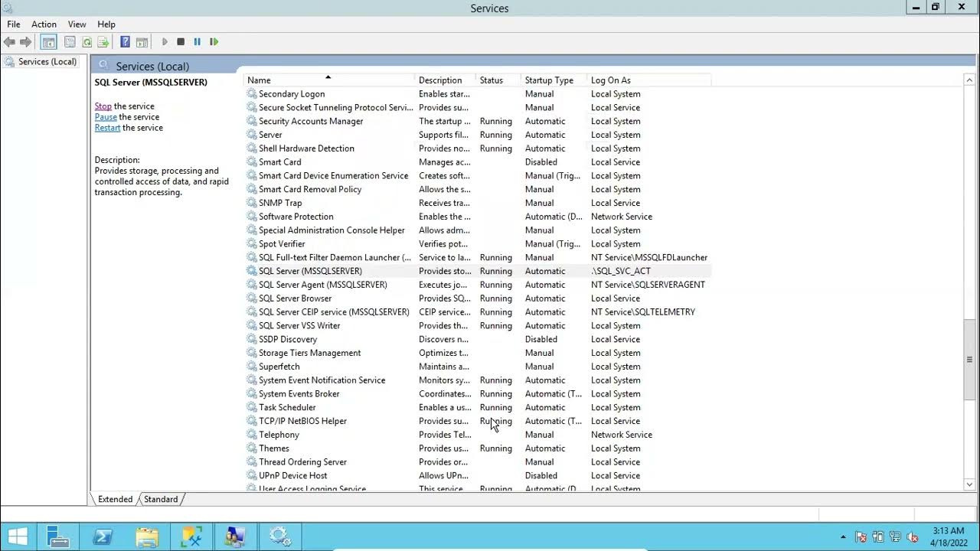Sort by the Startup Type column header
This screenshot has height=551, width=980.
click(554, 80)
